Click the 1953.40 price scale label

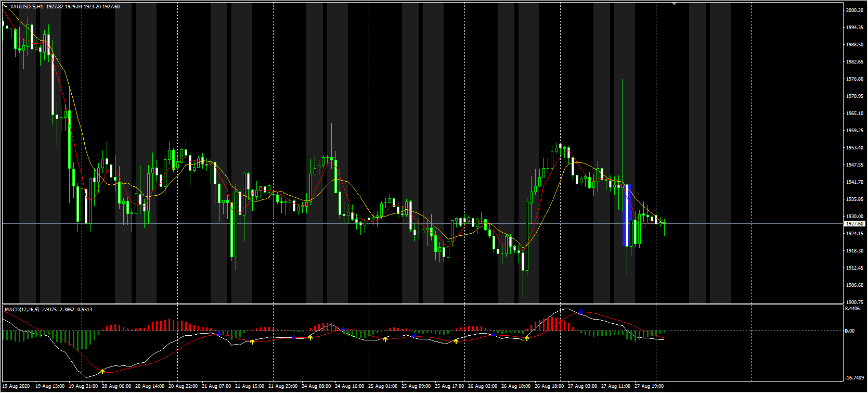pyautogui.click(x=854, y=148)
